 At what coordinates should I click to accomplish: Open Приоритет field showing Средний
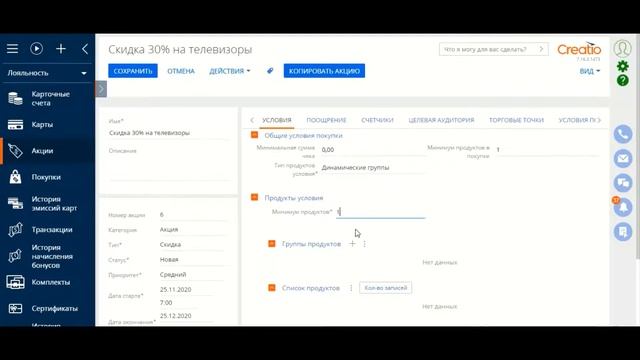(192, 275)
